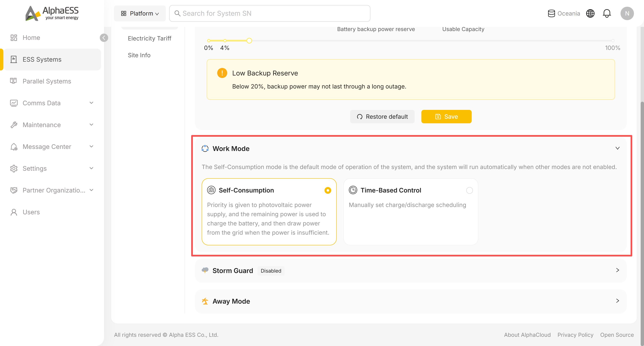Click the Low Backup Reserve warning icon
Image resolution: width=644 pixels, height=346 pixels.
pyautogui.click(x=222, y=73)
